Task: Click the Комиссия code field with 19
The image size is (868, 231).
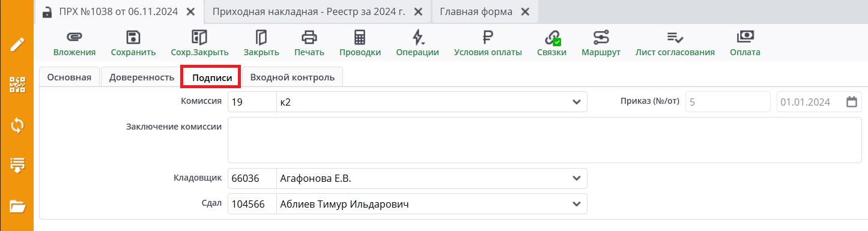Action: pyautogui.click(x=252, y=102)
